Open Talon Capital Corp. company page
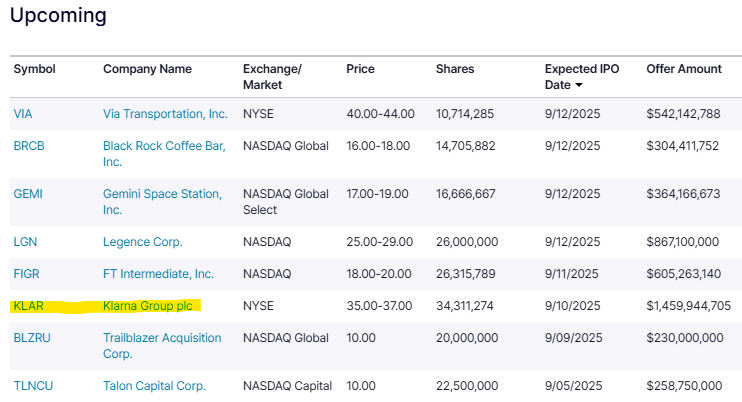This screenshot has width=742, height=402. tap(154, 386)
